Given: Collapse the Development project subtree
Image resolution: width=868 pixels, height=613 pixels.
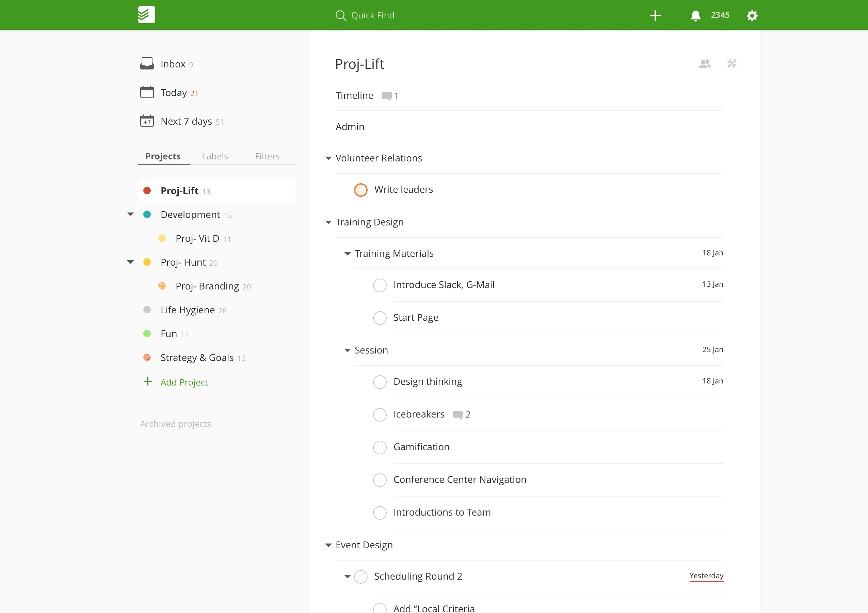Looking at the screenshot, I should coord(130,214).
